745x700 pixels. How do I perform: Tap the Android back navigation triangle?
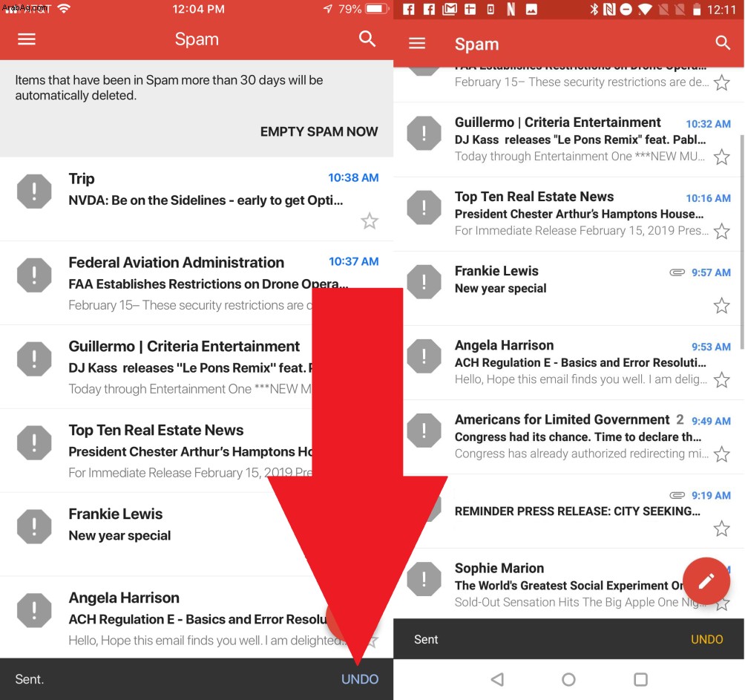(x=497, y=679)
